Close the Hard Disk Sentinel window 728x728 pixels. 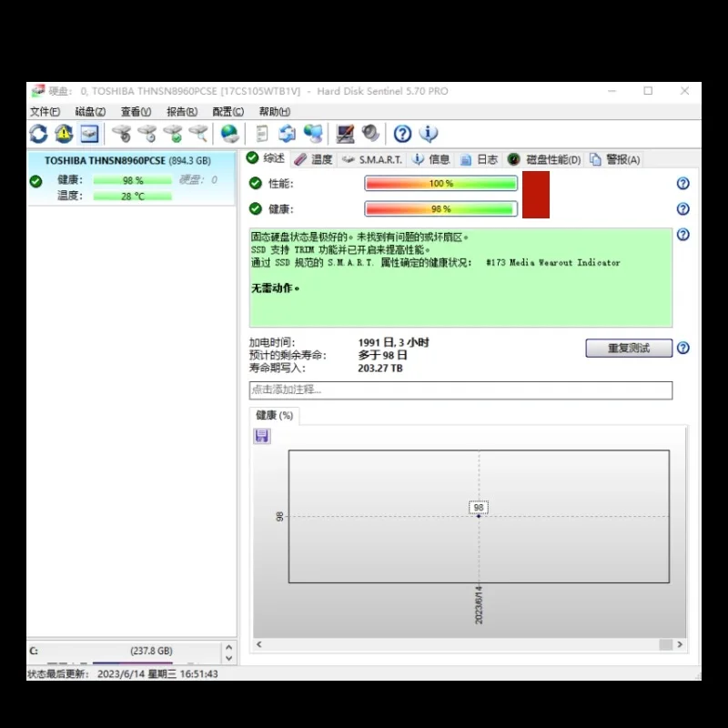tap(685, 91)
